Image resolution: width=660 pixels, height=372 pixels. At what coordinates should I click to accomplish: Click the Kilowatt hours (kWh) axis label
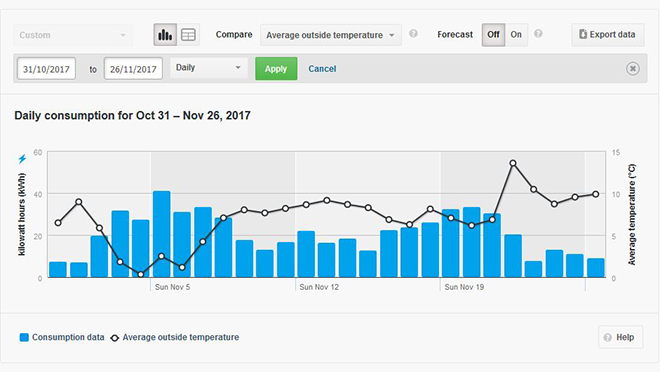(x=22, y=215)
